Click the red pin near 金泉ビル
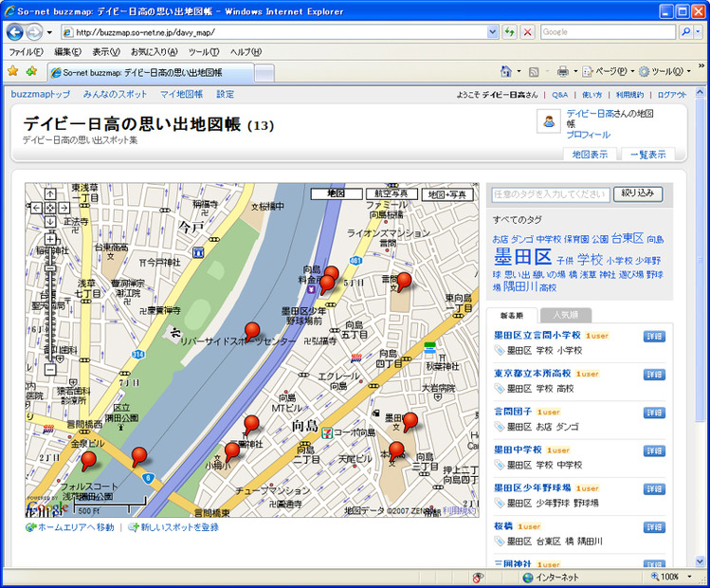710x588 pixels. 89,461
